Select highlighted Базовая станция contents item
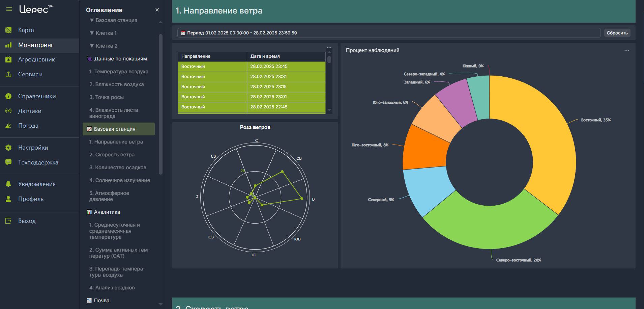Viewport: 644px width, 309px height. tap(119, 129)
